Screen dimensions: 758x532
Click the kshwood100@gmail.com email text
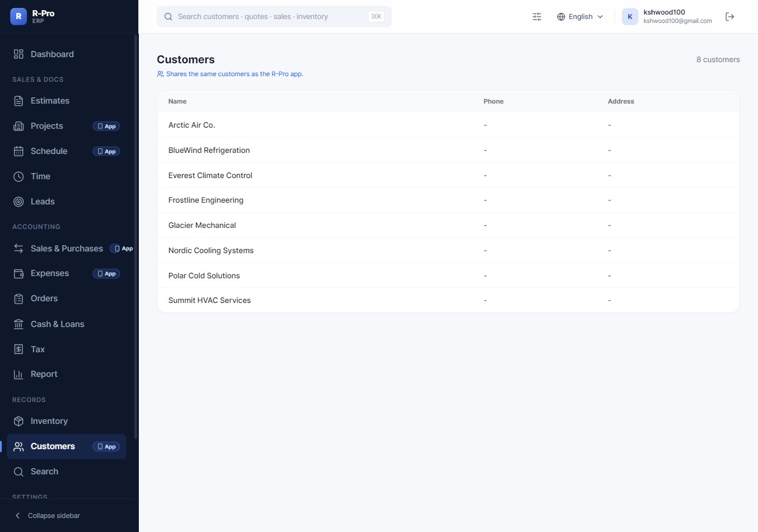click(677, 21)
